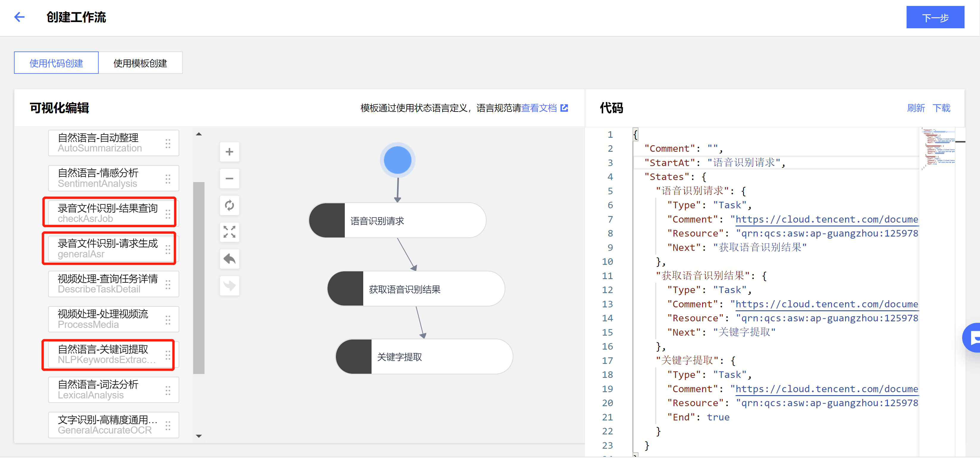This screenshot has height=460, width=980.
Task: Select the 录音文件识别-请求生成 generalAsr component
Action: coord(108,248)
